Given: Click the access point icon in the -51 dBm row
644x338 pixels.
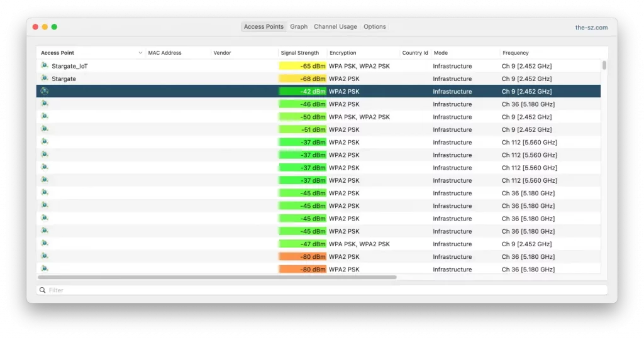Looking at the screenshot, I should pos(45,129).
